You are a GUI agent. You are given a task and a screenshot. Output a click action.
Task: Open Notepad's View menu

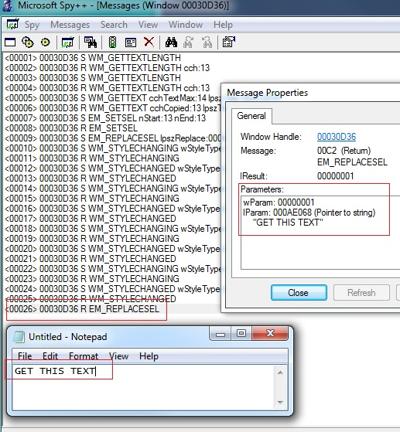(118, 356)
